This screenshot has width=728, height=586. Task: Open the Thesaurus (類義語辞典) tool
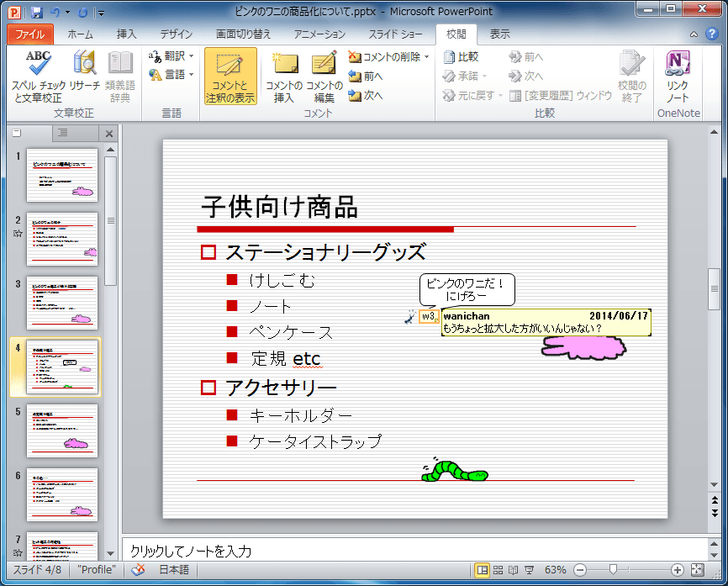click(120, 77)
